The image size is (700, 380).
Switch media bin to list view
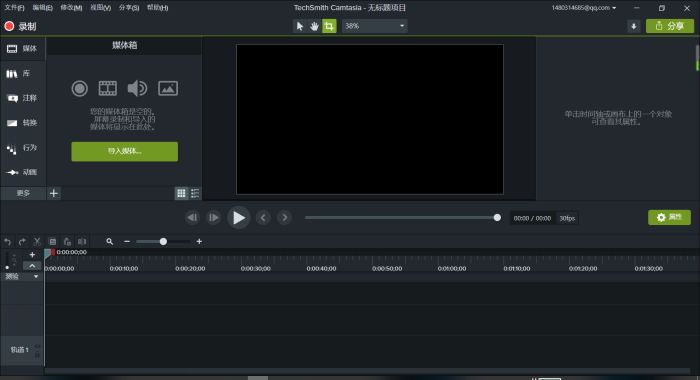[195, 193]
